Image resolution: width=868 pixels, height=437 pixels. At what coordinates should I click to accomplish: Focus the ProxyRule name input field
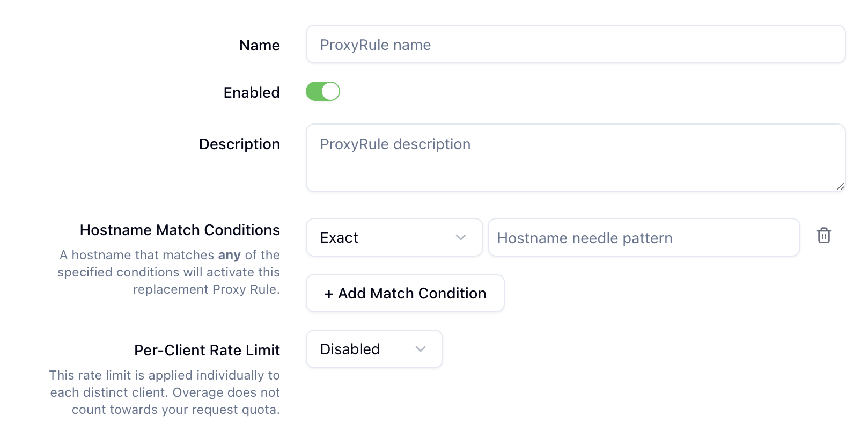pyautogui.click(x=575, y=45)
